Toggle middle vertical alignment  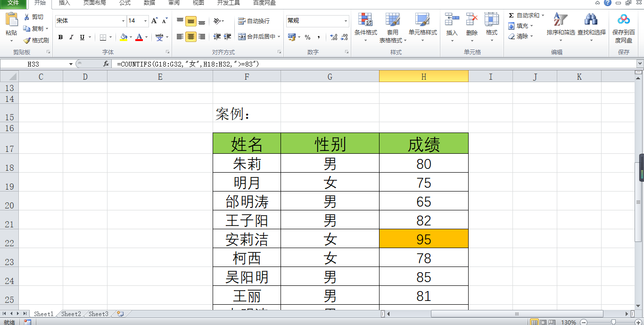click(x=191, y=21)
